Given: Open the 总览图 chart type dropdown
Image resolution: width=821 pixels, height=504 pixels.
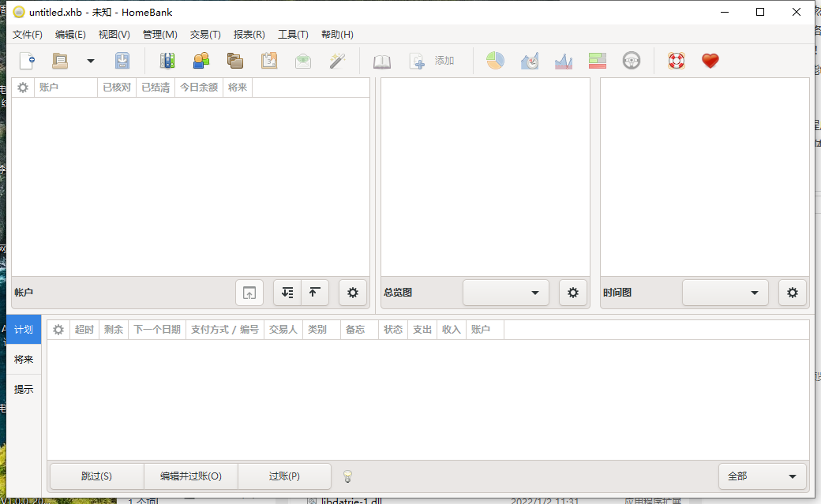Looking at the screenshot, I should 505,292.
